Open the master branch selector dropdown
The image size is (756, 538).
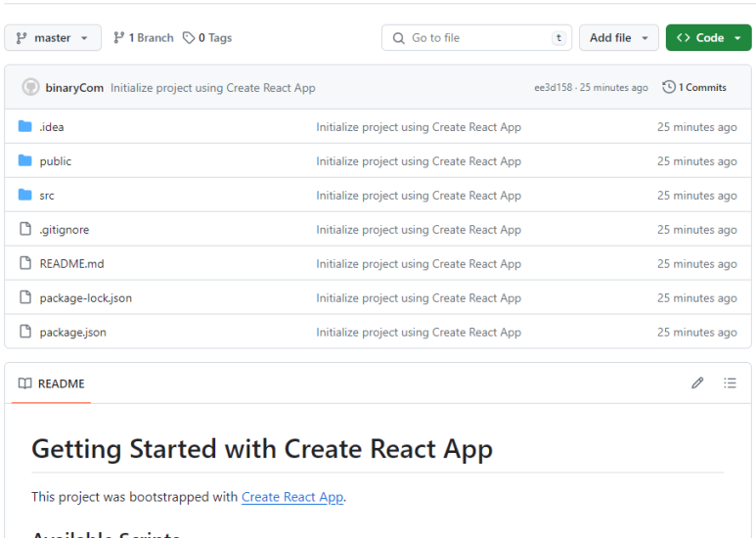coord(53,37)
